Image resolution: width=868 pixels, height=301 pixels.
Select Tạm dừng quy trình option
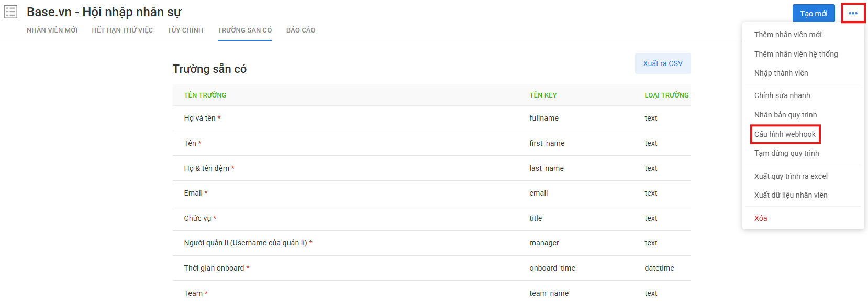pos(786,153)
